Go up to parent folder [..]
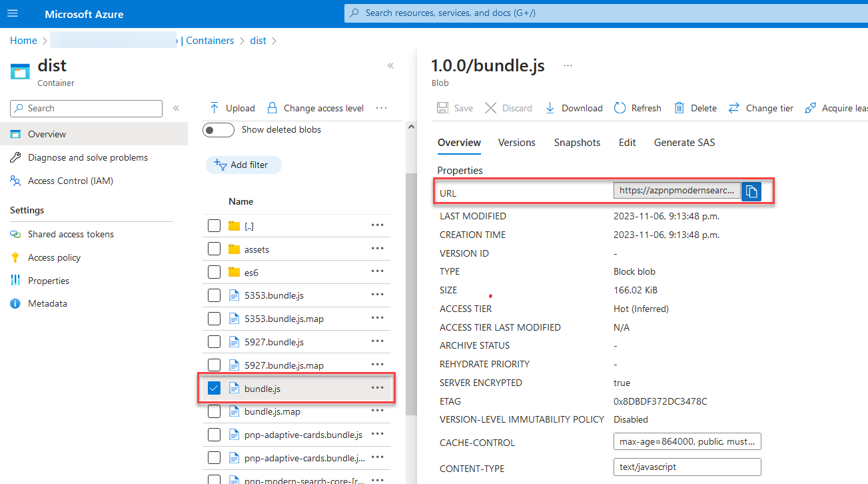This screenshot has width=868, height=484. pyautogui.click(x=249, y=226)
